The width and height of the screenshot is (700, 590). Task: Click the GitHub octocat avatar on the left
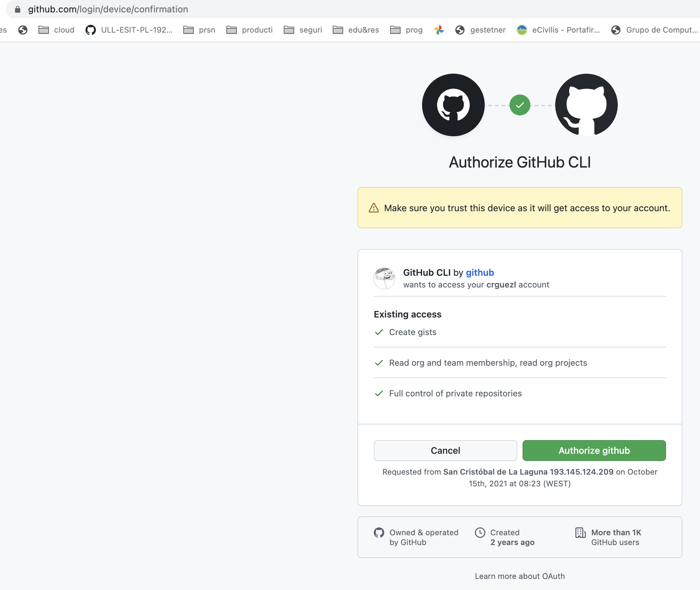click(x=453, y=105)
